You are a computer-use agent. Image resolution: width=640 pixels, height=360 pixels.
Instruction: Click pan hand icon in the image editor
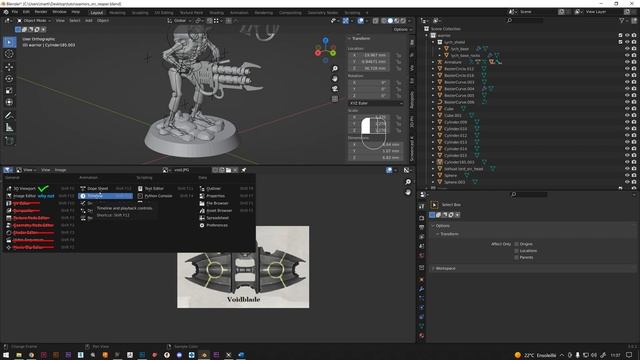[x=408, y=192]
